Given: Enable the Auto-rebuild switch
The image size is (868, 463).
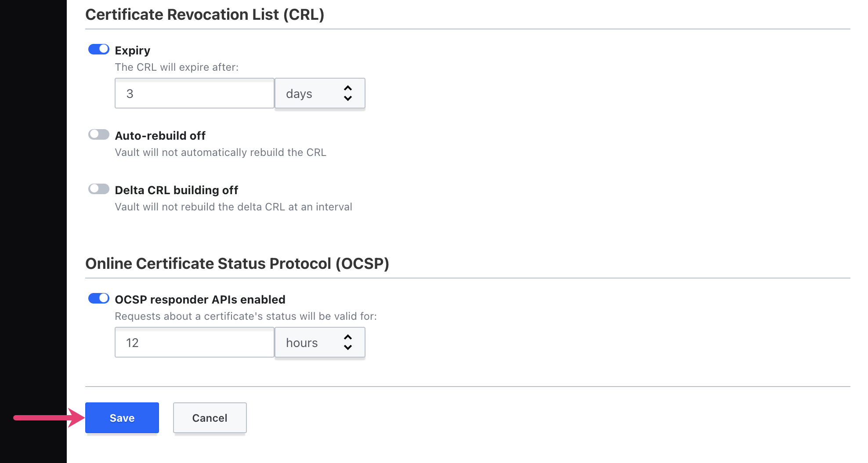Looking at the screenshot, I should click(x=98, y=134).
